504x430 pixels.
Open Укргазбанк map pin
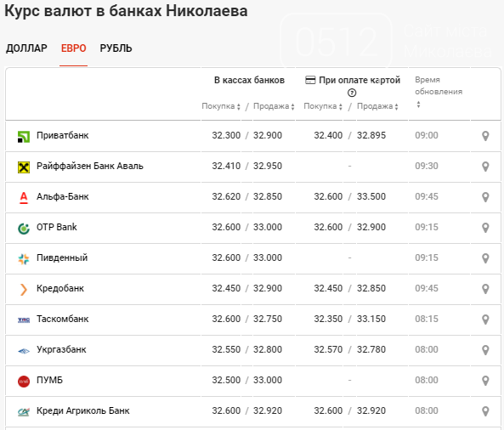[x=485, y=349]
